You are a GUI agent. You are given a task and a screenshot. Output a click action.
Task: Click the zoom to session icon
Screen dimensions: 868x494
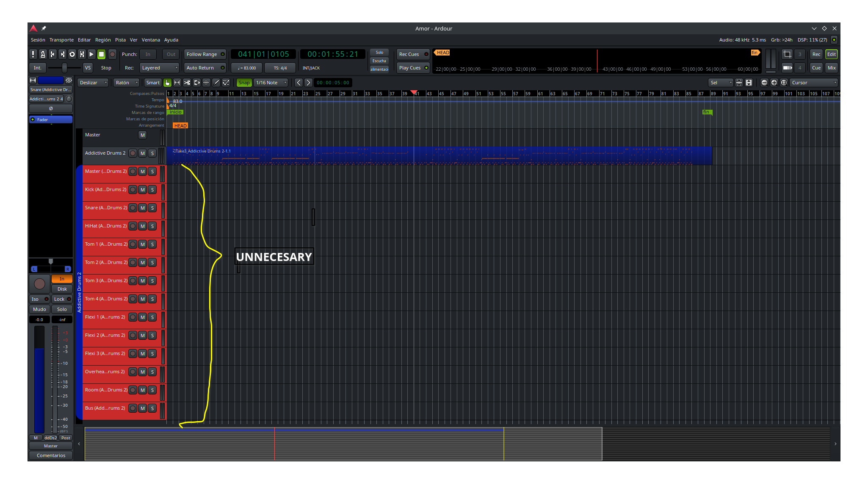click(784, 83)
